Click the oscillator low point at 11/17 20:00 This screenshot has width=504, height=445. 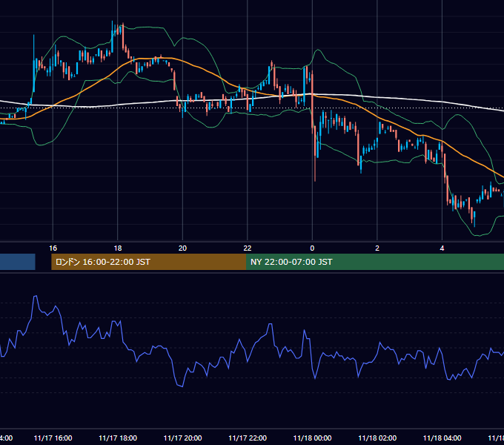[182, 386]
